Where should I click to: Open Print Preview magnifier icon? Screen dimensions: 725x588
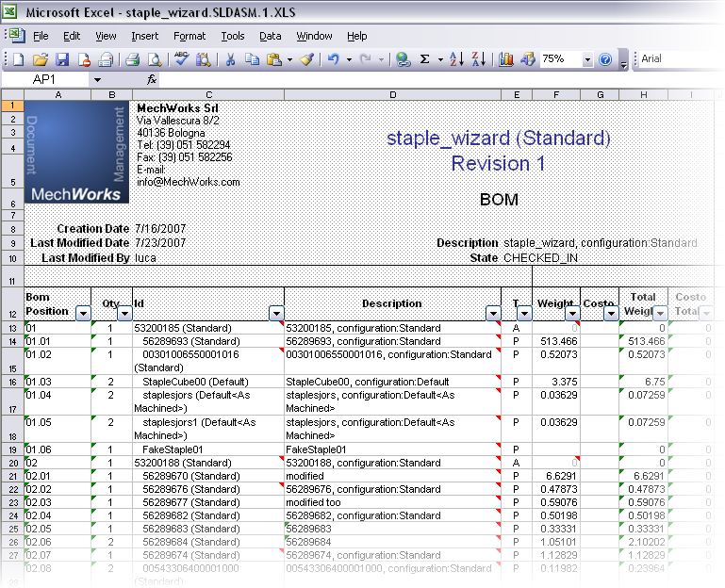pyautogui.click(x=155, y=59)
